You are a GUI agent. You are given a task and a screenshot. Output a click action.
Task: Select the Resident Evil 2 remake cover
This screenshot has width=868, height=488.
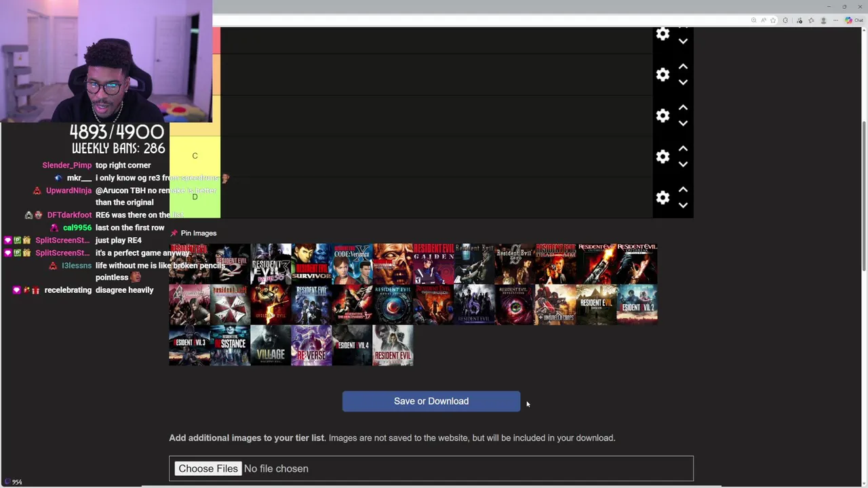[637, 304]
